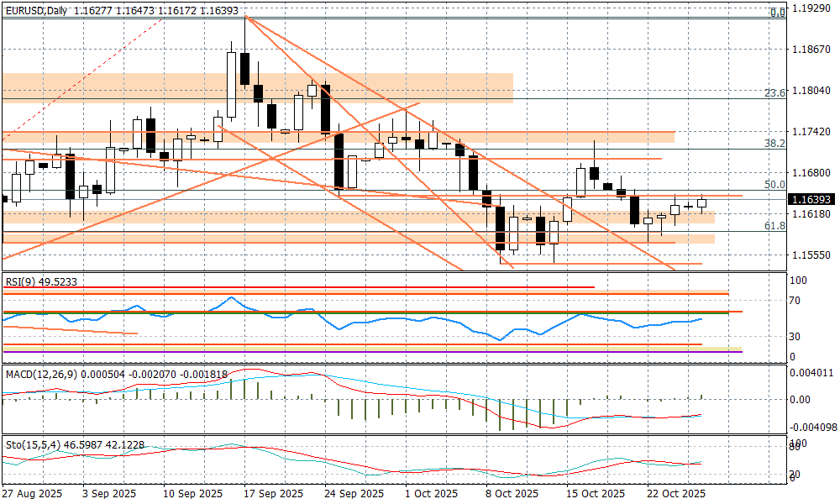Click the 27 Aug 2025 date label

34,494
